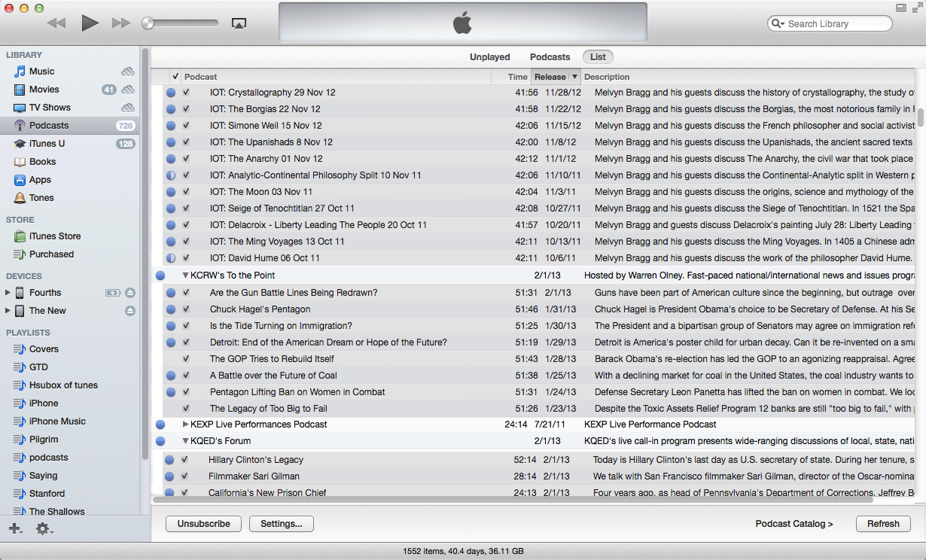This screenshot has height=560, width=926.
Task: Open the Pilgrim playlist
Action: click(44, 440)
